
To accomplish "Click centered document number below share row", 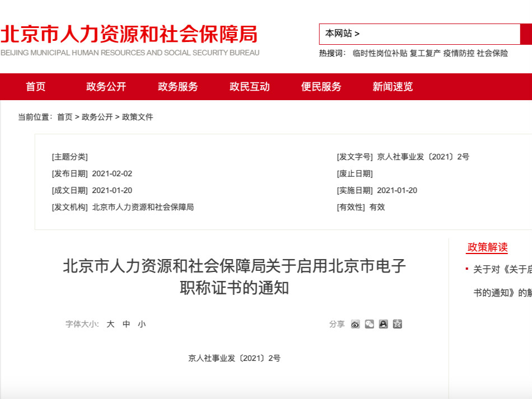I will tap(235, 358).
